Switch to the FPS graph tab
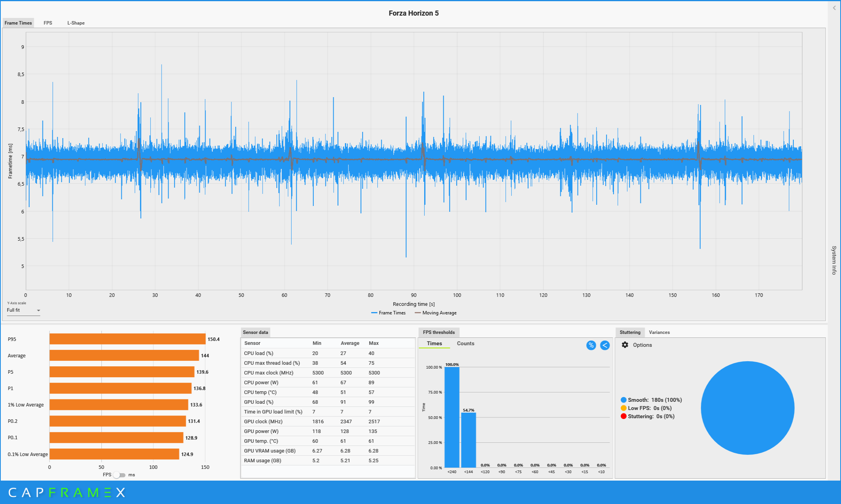 48,23
